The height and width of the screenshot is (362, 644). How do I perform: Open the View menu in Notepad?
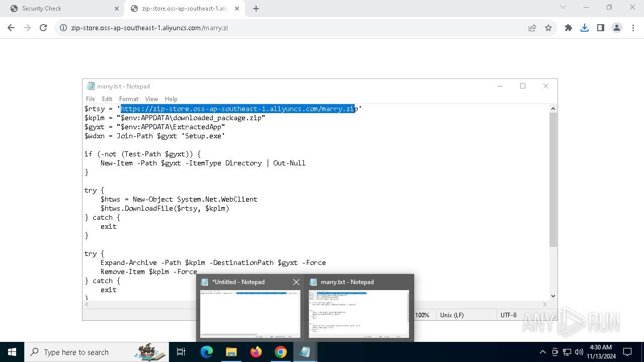coord(151,99)
